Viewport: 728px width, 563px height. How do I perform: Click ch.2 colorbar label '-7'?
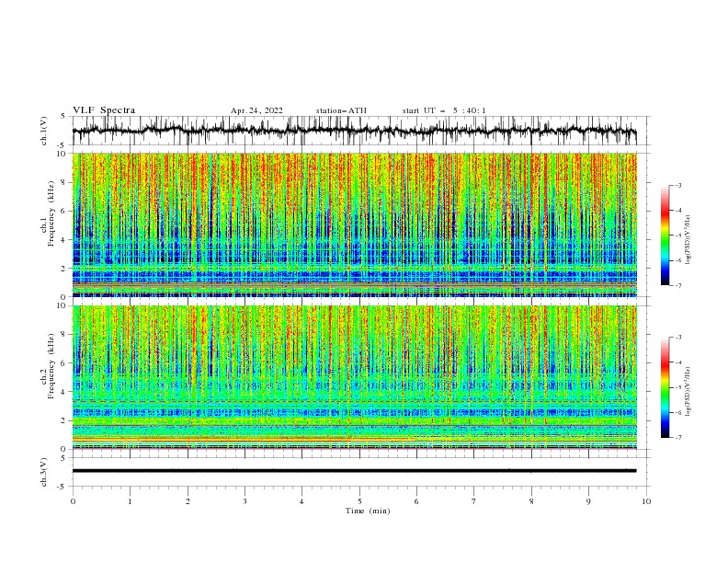click(678, 437)
